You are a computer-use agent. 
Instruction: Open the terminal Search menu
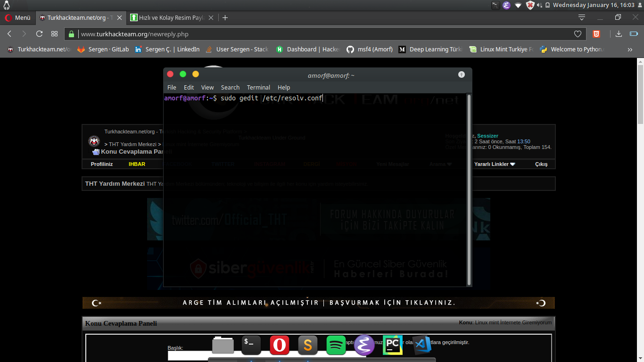click(230, 87)
